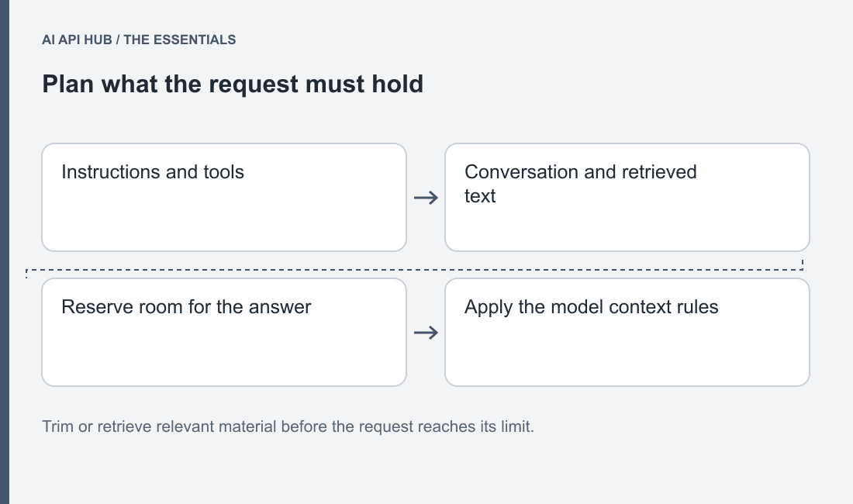Click the dashed divider line between rows
This screenshot has width=853, height=504.
click(x=415, y=269)
